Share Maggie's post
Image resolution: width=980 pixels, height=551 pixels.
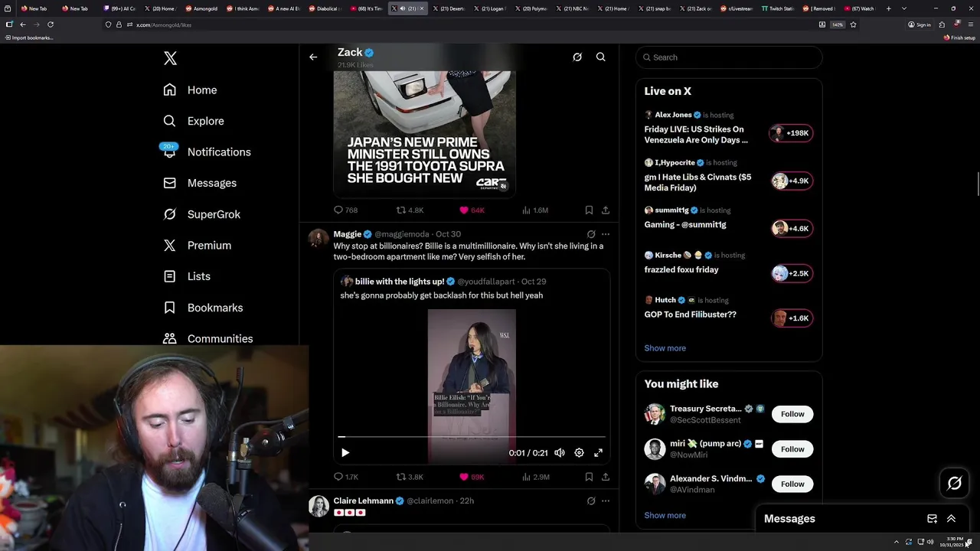pyautogui.click(x=606, y=477)
